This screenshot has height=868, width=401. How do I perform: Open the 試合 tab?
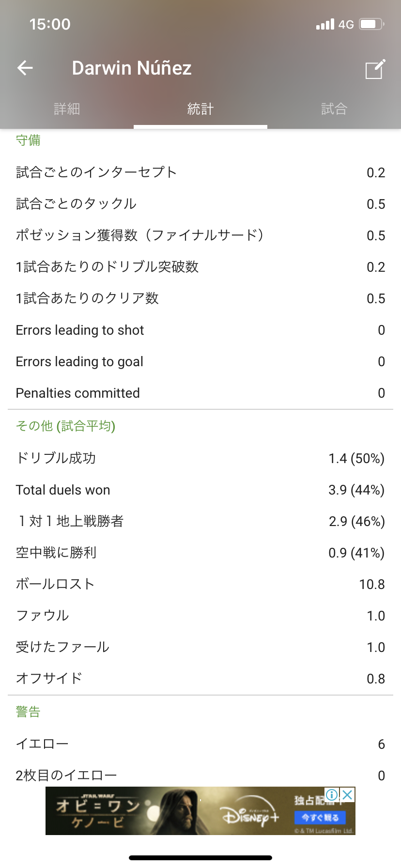click(x=334, y=109)
